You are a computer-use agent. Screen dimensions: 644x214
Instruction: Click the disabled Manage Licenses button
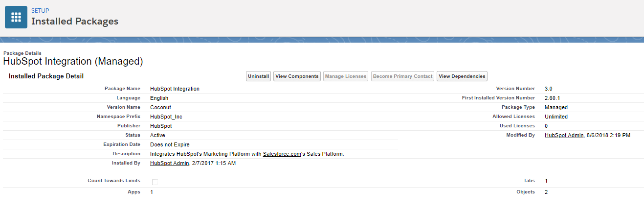click(346, 76)
